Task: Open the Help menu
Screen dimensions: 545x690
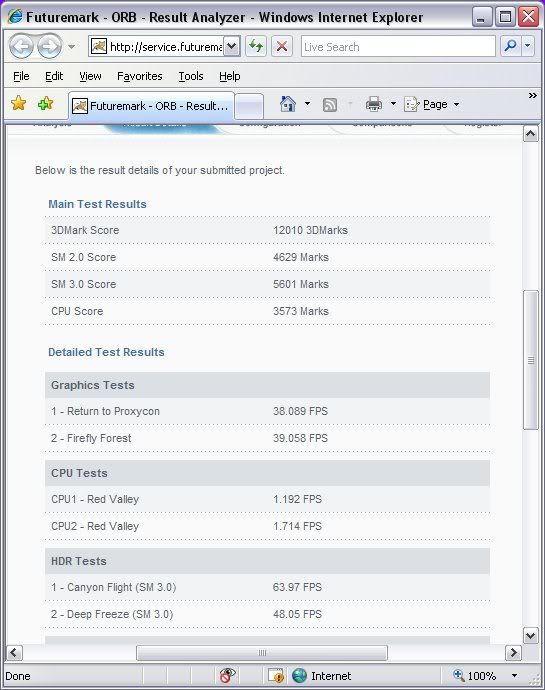Action: tap(229, 76)
